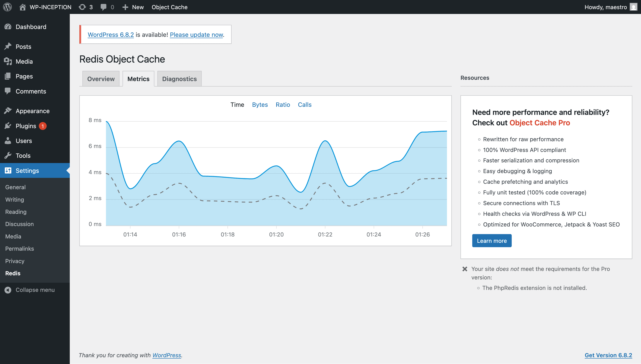
Task: Click the Get Version 6.8.2 link
Action: pos(608,355)
